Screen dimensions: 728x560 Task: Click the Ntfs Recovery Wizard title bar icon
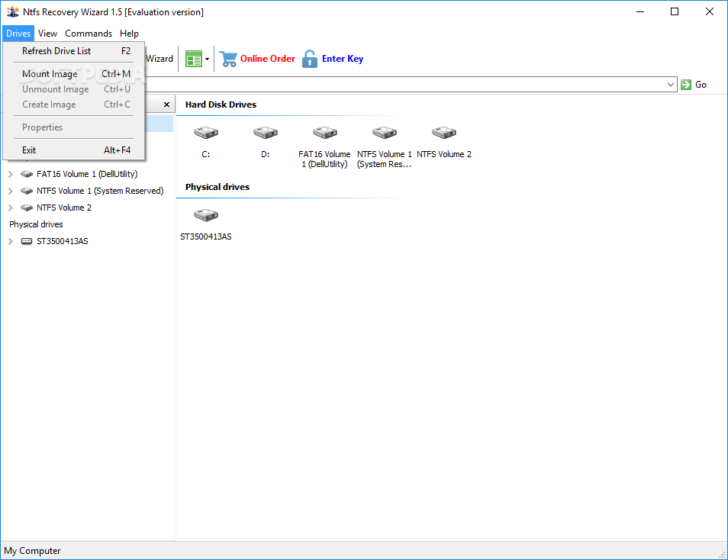[12, 11]
